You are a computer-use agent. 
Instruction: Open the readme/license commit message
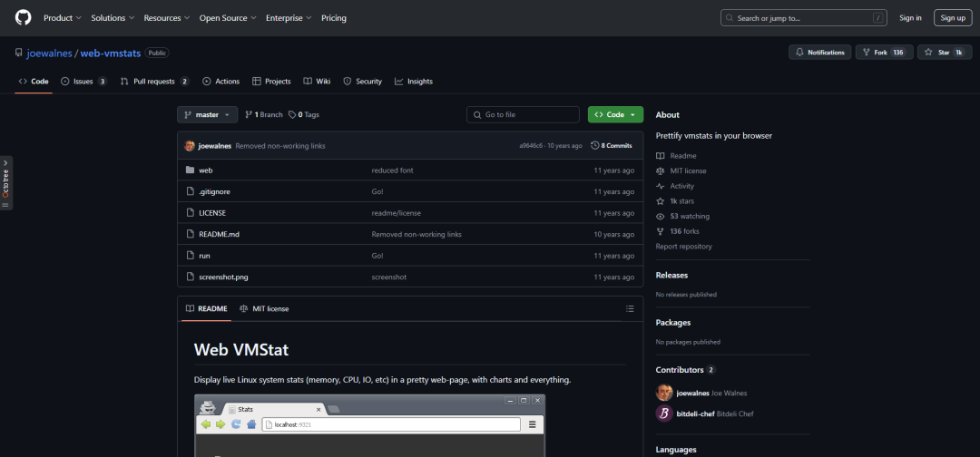click(397, 213)
